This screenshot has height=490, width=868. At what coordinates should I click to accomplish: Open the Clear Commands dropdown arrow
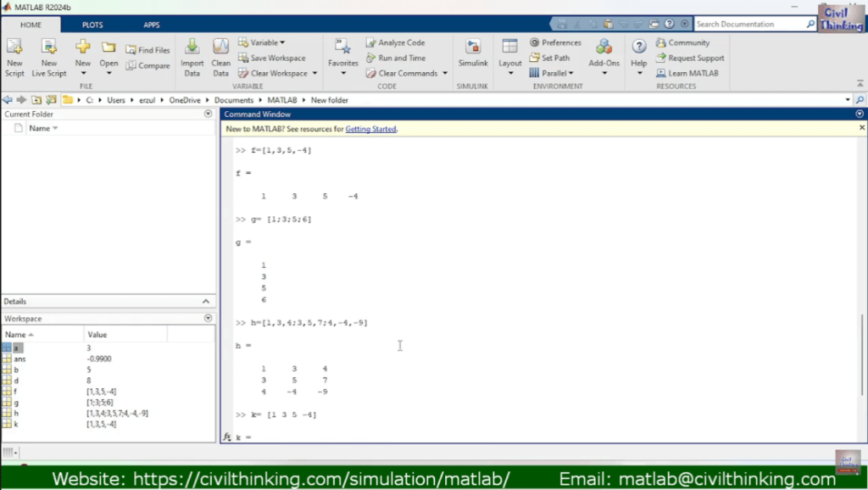point(446,73)
